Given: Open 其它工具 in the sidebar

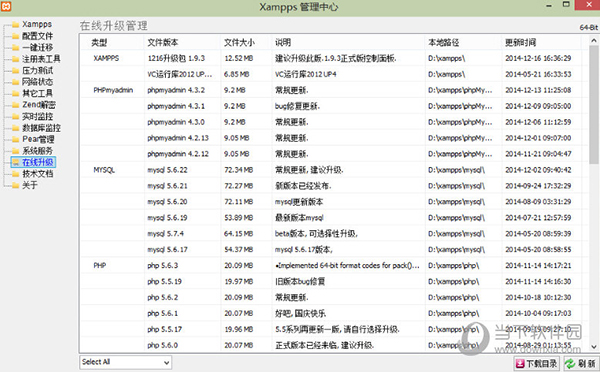Looking at the screenshot, I should [x=37, y=93].
